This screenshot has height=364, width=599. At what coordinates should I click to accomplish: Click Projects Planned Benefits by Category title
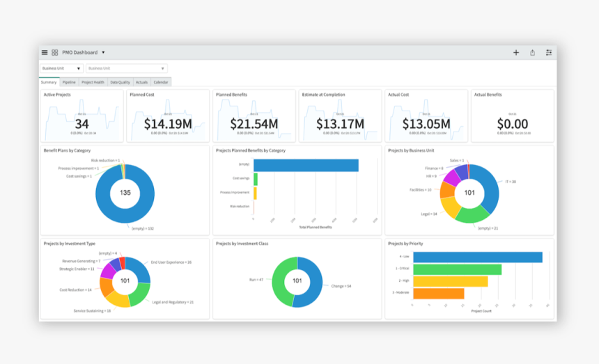point(251,150)
